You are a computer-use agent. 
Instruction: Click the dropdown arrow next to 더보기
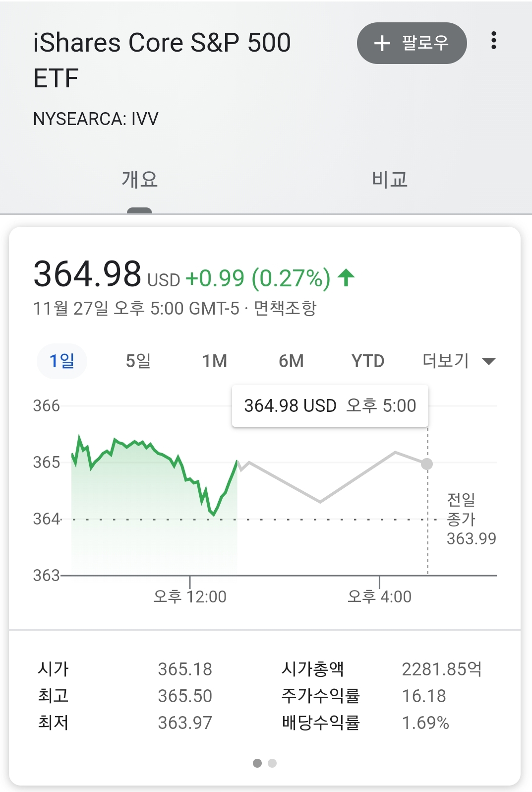point(489,361)
